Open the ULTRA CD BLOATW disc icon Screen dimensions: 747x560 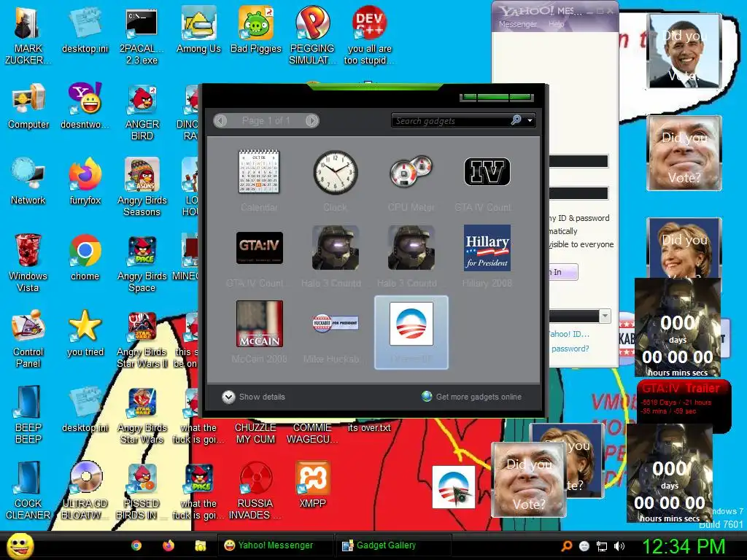[x=85, y=491]
